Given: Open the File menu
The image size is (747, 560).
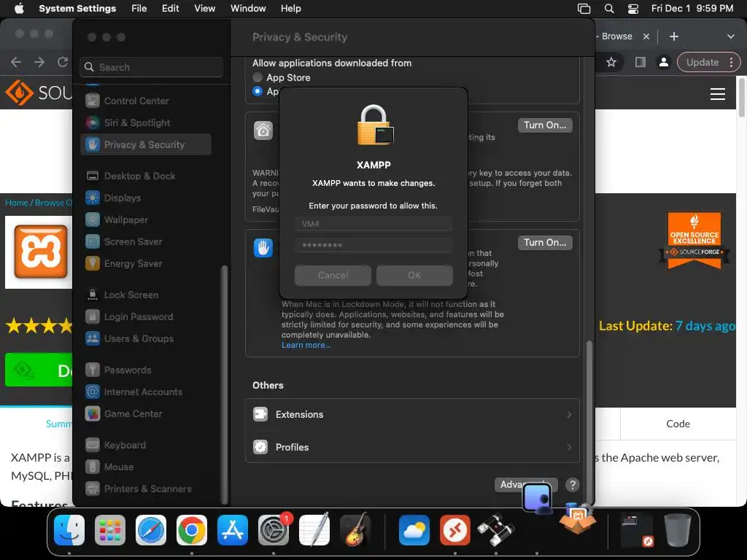Looking at the screenshot, I should 139,8.
